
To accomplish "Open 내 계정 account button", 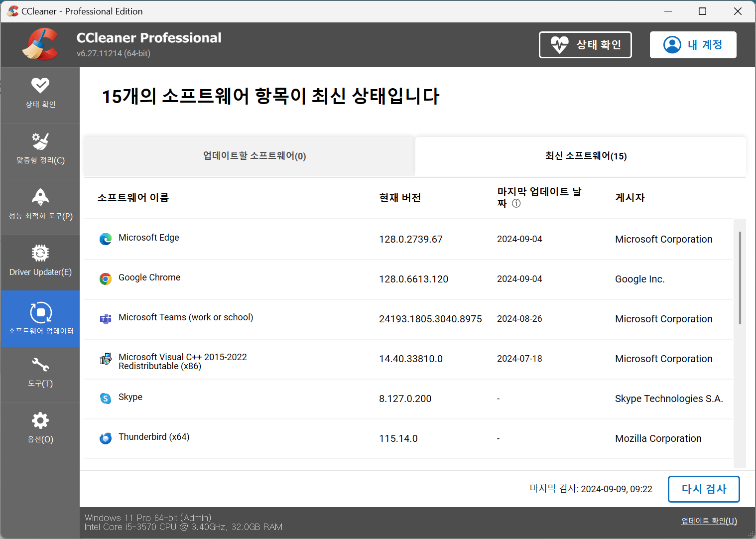I will (x=693, y=45).
